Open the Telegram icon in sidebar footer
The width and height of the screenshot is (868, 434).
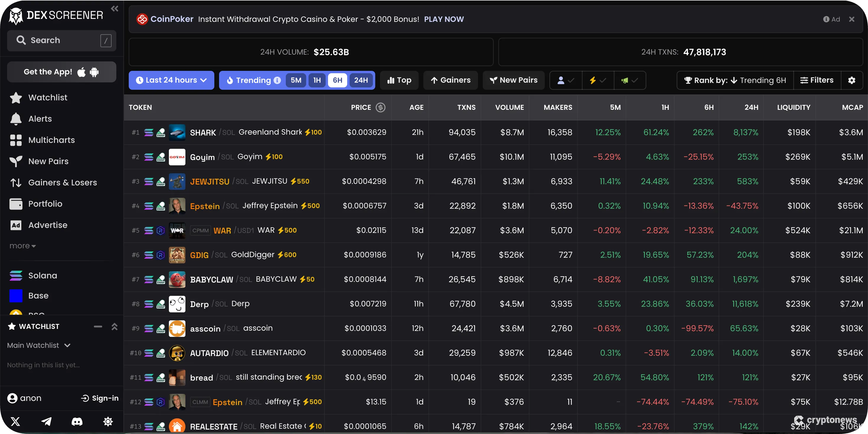click(47, 421)
